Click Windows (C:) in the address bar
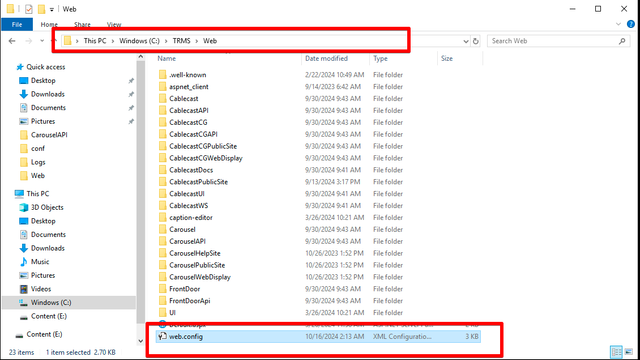640x360 pixels. click(139, 41)
